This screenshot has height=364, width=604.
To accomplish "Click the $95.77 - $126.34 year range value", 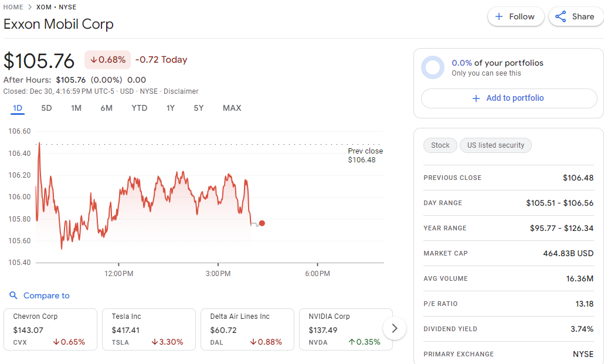I will [562, 228].
